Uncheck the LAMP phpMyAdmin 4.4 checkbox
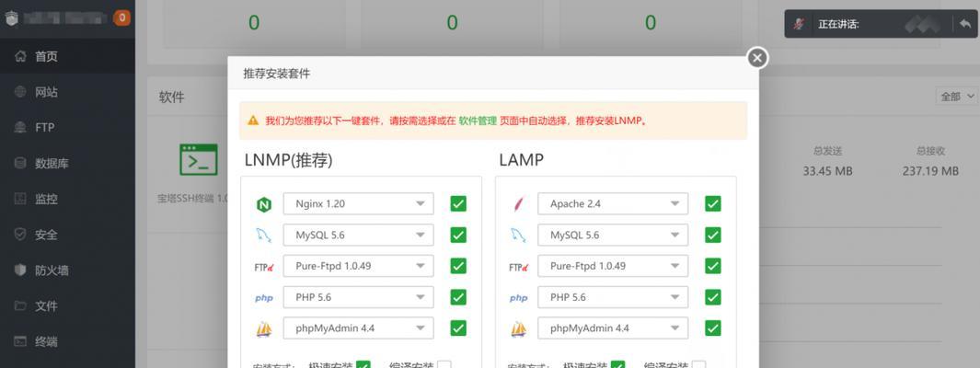This screenshot has width=980, height=368. coord(712,328)
